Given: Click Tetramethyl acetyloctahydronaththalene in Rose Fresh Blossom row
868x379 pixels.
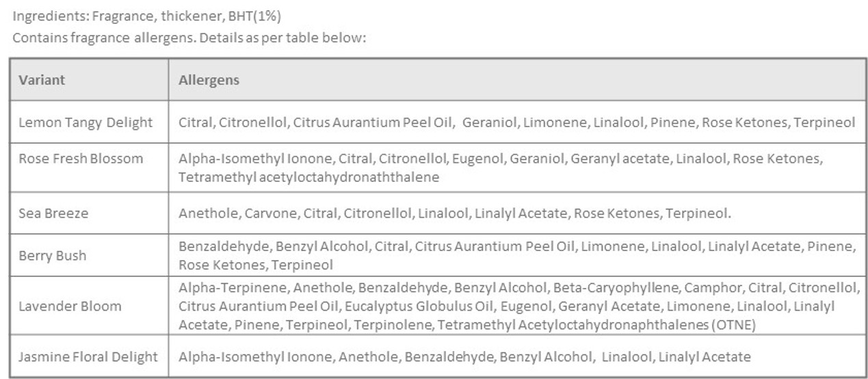Looking at the screenshot, I should tap(308, 177).
